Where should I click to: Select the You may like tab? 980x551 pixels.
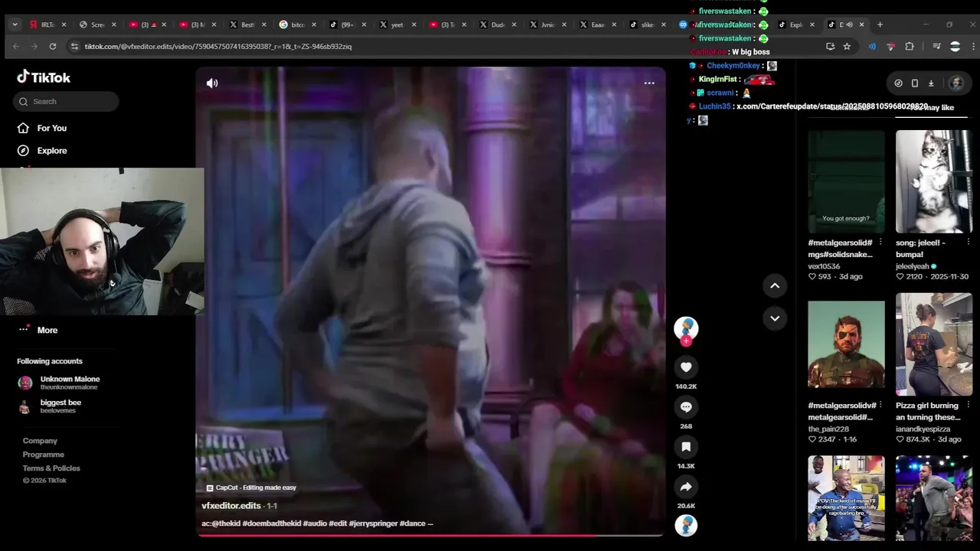pos(932,108)
